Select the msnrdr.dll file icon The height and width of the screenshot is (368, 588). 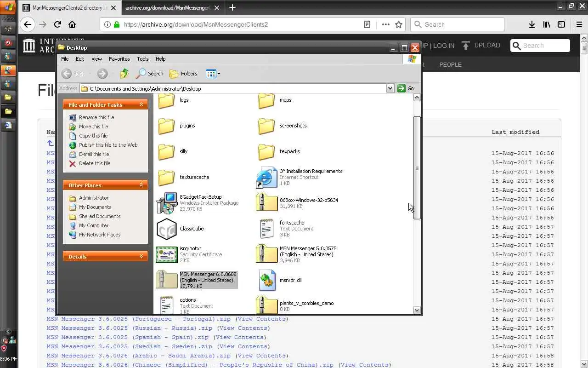(267, 280)
